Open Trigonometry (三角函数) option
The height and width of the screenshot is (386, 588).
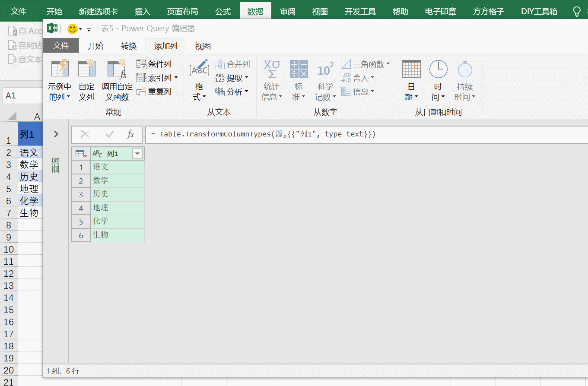[366, 64]
